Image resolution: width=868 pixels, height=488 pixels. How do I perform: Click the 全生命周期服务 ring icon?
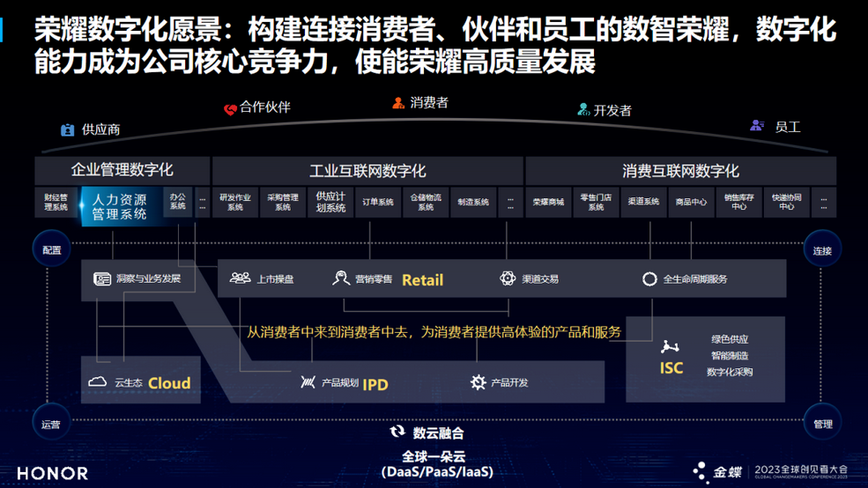[x=649, y=279]
